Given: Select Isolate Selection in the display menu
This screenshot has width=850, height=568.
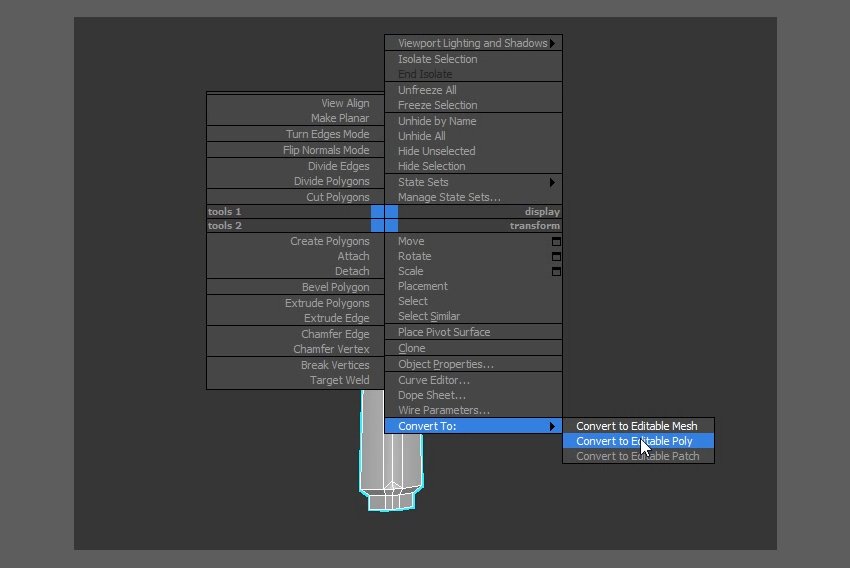Looking at the screenshot, I should (437, 59).
